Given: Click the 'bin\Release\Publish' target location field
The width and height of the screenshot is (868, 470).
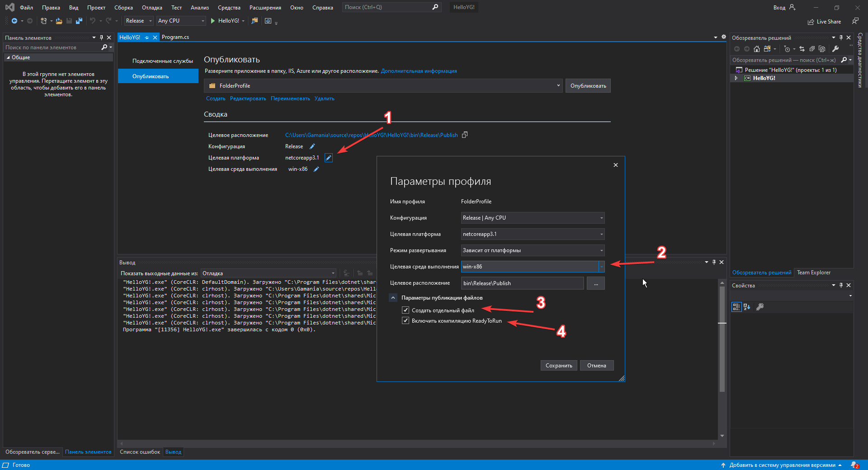Looking at the screenshot, I should [523, 283].
